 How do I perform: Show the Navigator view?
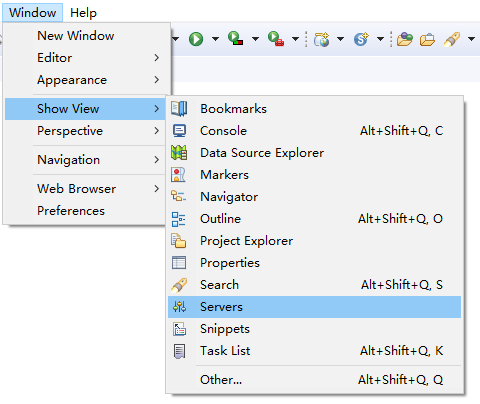pos(314,197)
